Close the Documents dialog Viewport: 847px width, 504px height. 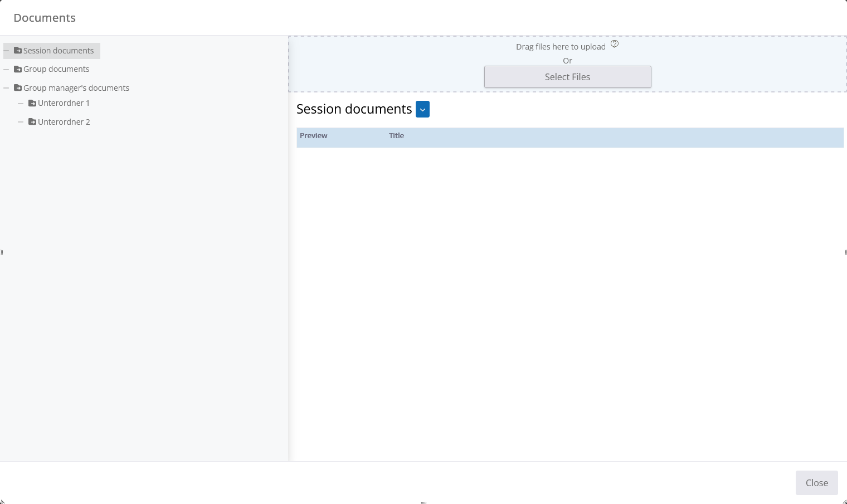point(816,483)
